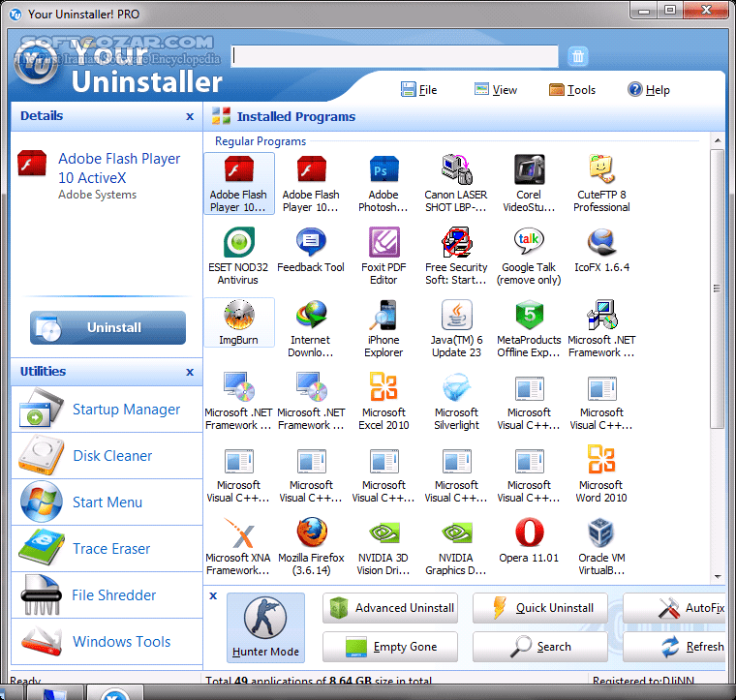Click the Uninstall button in Details
Image resolution: width=736 pixels, height=700 pixels.
tap(107, 327)
